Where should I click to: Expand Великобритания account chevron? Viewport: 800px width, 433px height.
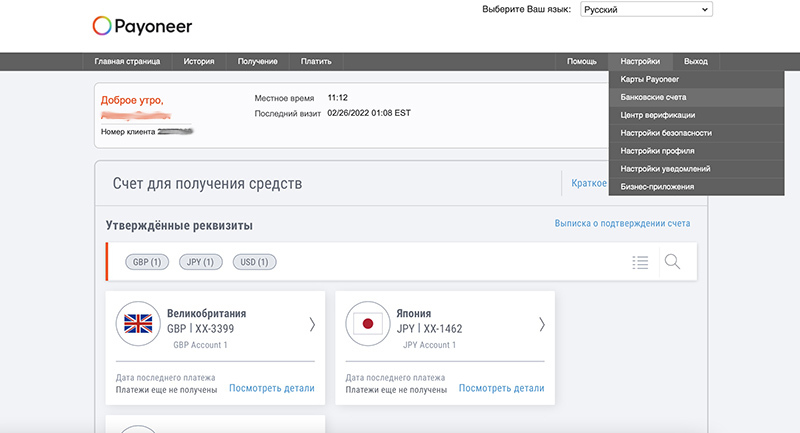tap(312, 324)
